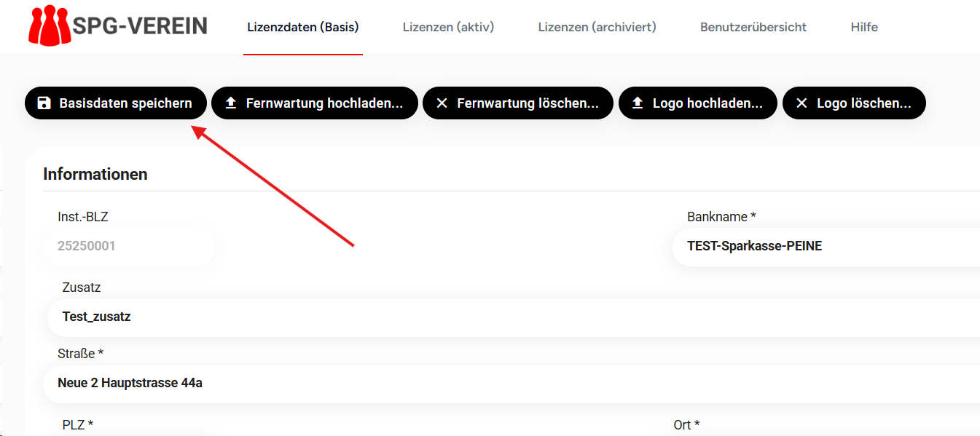Click the upload icon on Logo hochladen

(x=638, y=103)
